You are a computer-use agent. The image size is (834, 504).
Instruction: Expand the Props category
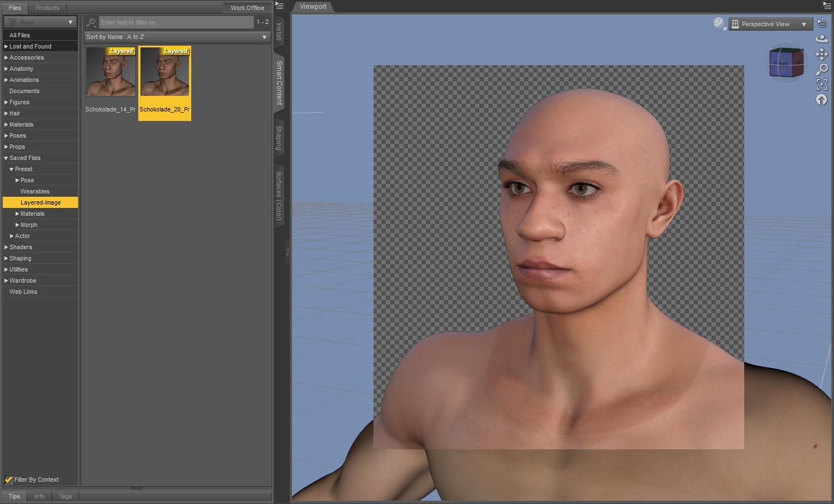(x=6, y=147)
